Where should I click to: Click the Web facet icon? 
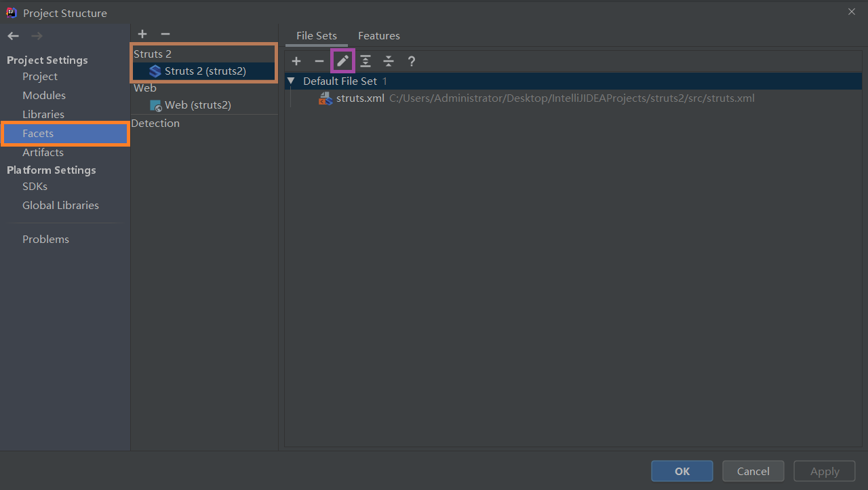pos(156,105)
